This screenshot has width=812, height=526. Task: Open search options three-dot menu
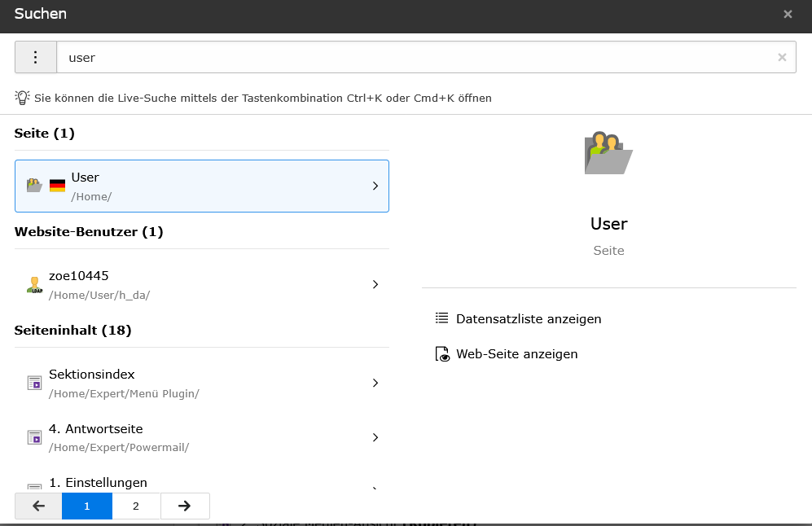(36, 58)
